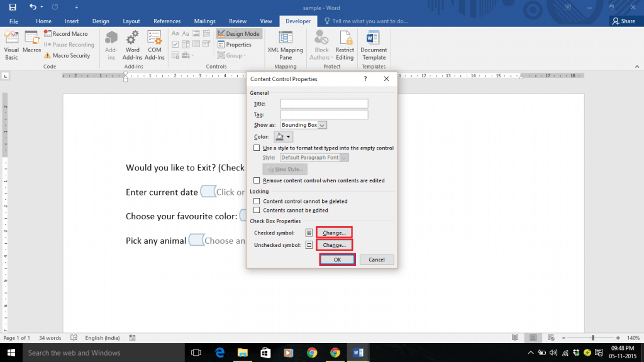This screenshot has width=644, height=362.
Task: Click into the Title text field
Action: pyautogui.click(x=324, y=104)
